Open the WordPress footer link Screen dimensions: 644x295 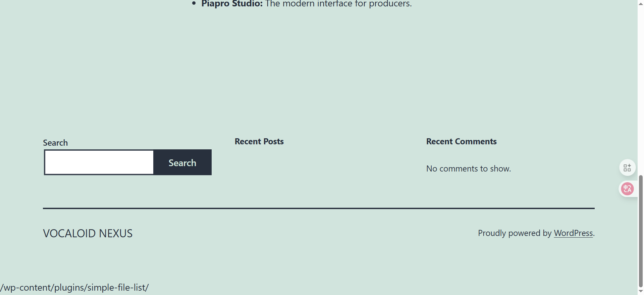point(573,233)
